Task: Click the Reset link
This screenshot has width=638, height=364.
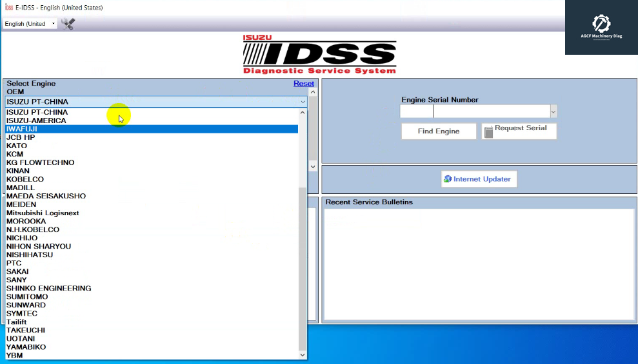Action: [304, 83]
